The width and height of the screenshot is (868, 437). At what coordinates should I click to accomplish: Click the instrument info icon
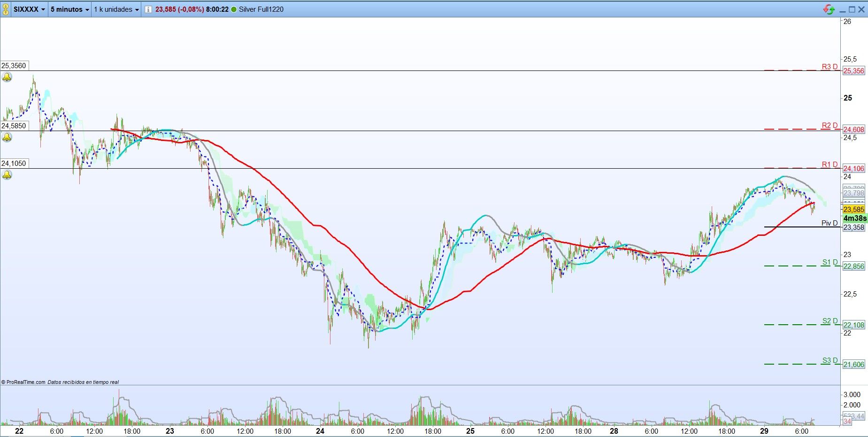[x=148, y=9]
